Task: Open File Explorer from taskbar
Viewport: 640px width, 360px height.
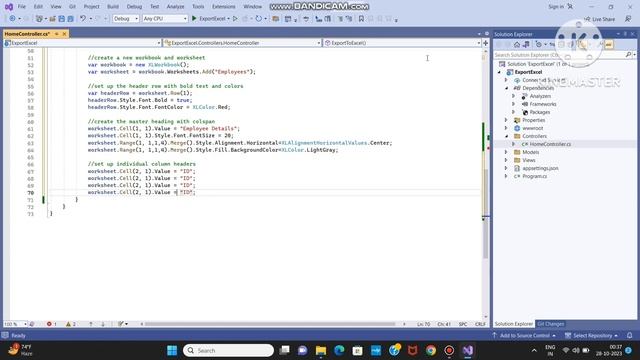Action: point(321,350)
